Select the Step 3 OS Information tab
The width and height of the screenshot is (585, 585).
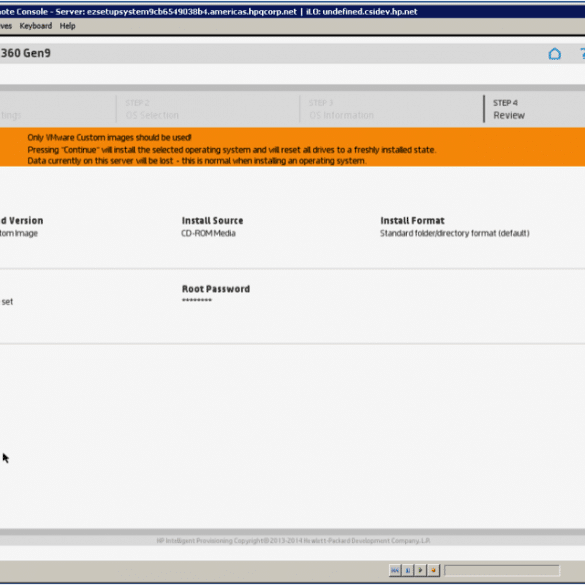[x=391, y=109]
